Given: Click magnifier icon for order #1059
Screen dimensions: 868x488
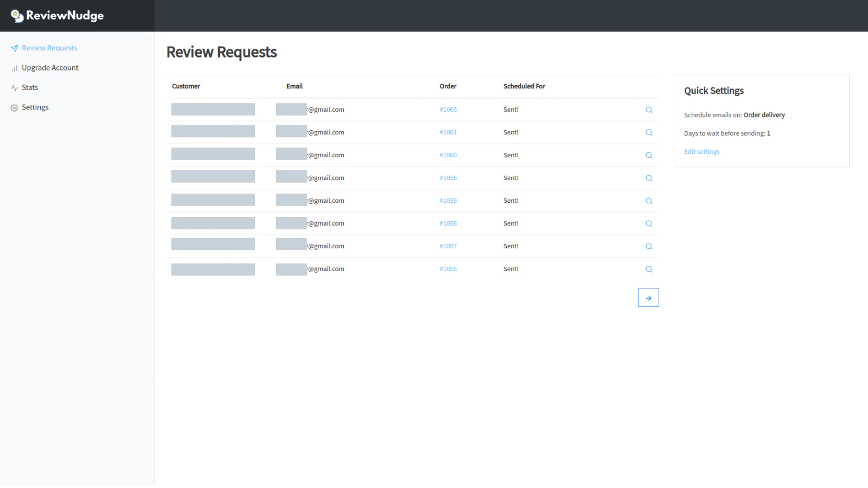Looking at the screenshot, I should point(649,201).
